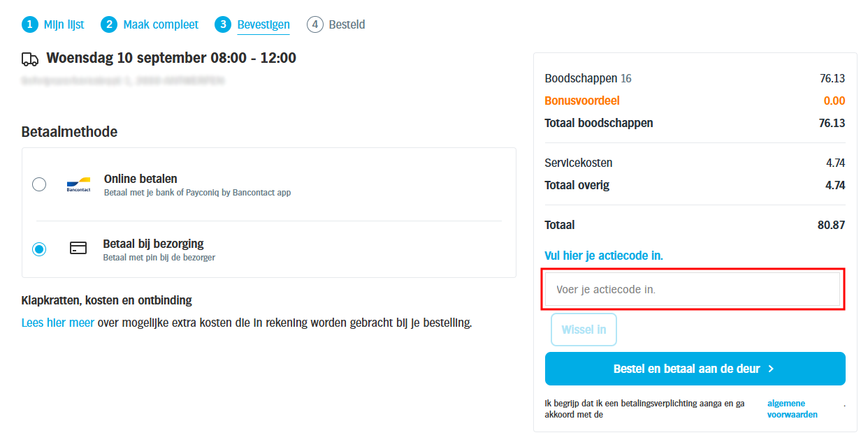Click Bestel en betaal aan de deur
The image size is (868, 442).
tap(695, 368)
